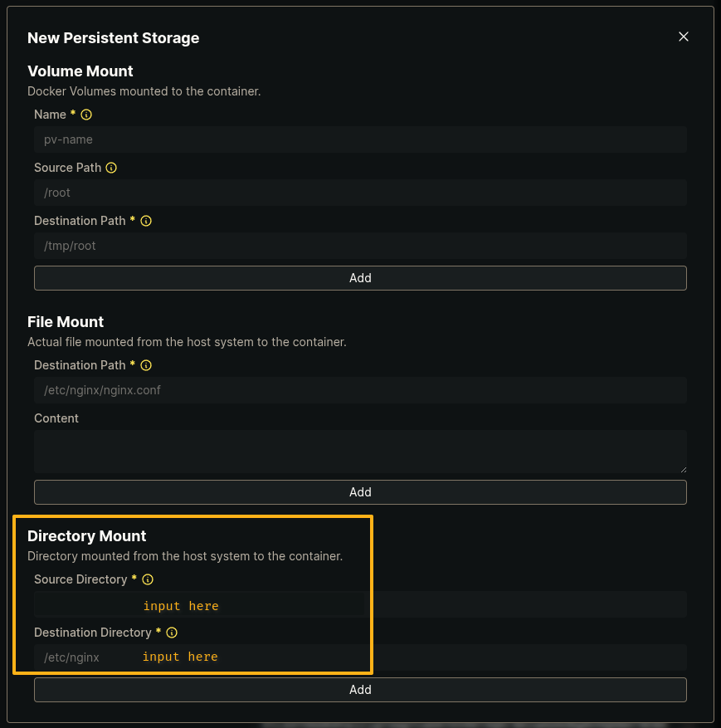
Task: Focus the File Mount Content textarea
Action: 360,452
